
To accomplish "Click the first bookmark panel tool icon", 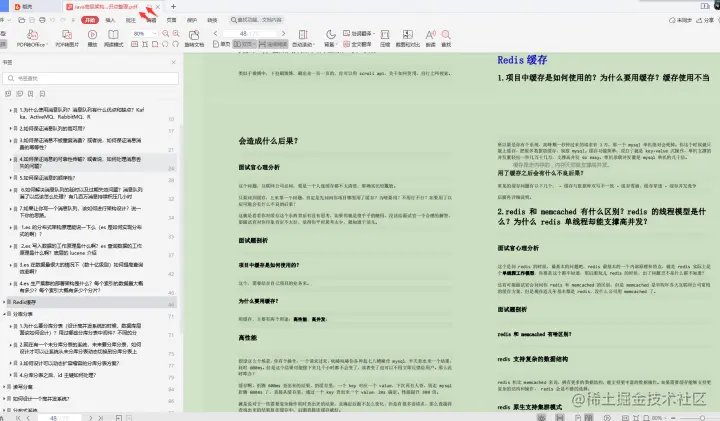I will pos(8,94).
